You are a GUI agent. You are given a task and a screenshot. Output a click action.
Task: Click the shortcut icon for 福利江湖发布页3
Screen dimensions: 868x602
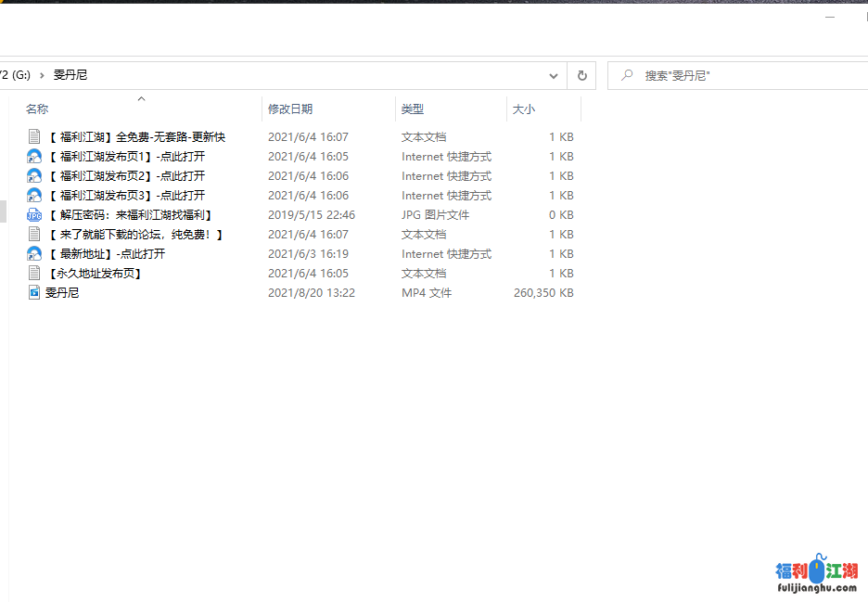[34, 196]
